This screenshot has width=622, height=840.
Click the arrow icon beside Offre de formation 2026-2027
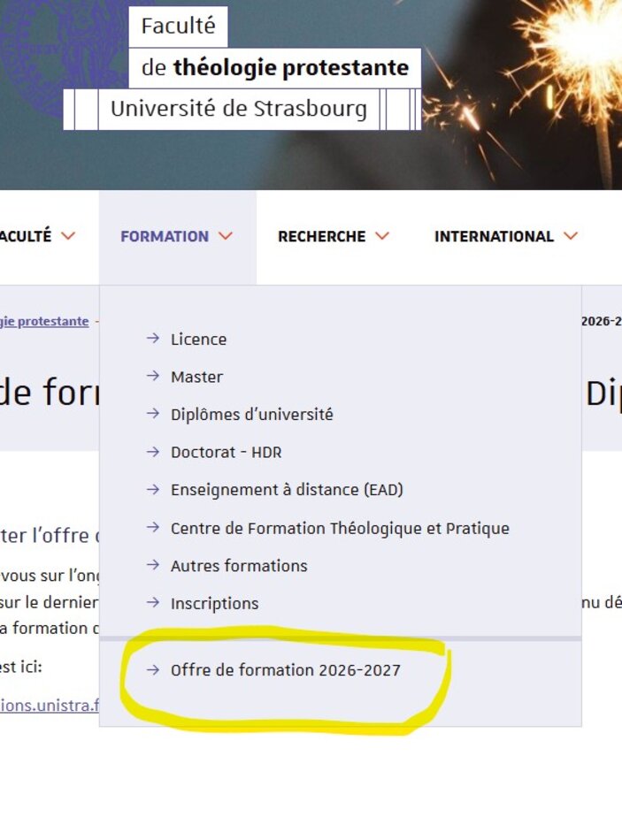pos(153,670)
